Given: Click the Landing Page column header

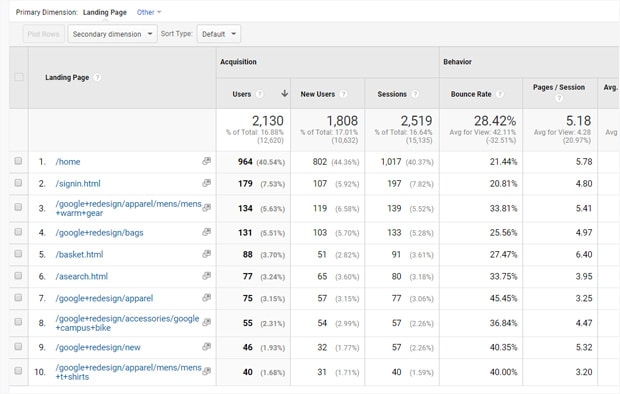Looking at the screenshot, I should coord(67,78).
